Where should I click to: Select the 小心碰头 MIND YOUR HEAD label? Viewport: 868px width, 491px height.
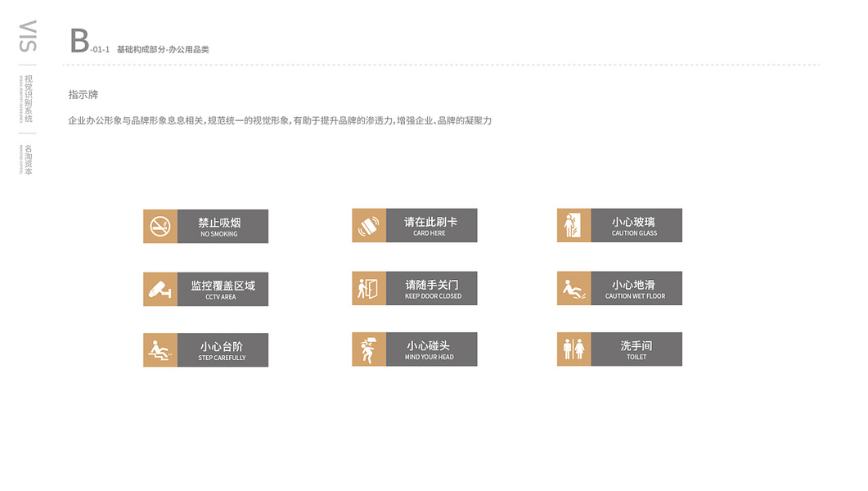[431, 349]
